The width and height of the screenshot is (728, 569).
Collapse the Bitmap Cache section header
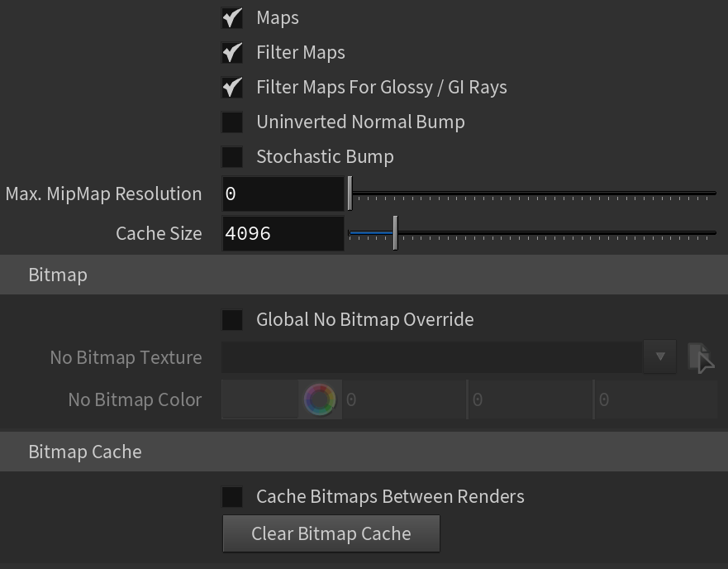pyautogui.click(x=364, y=452)
